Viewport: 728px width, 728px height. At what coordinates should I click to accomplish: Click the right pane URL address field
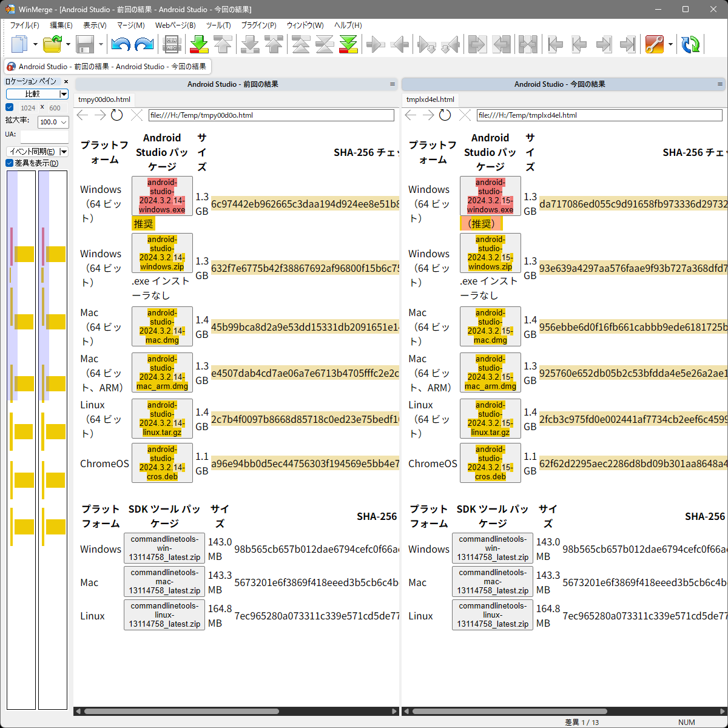[x=599, y=115]
